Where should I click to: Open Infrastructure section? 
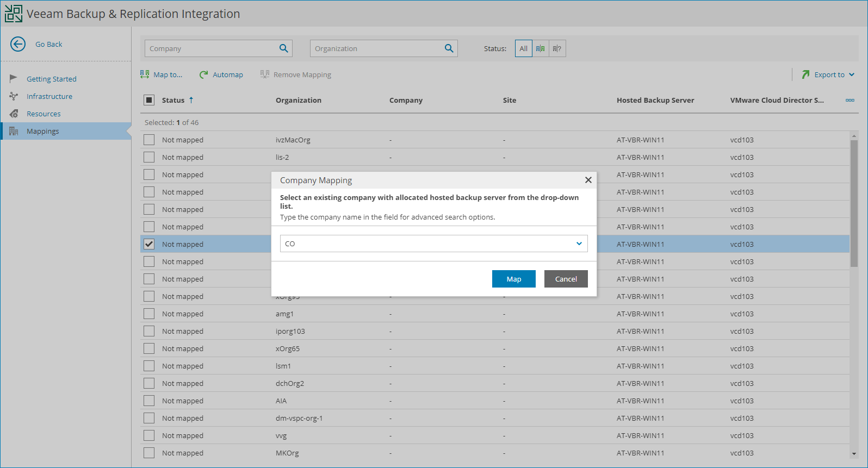[49, 96]
